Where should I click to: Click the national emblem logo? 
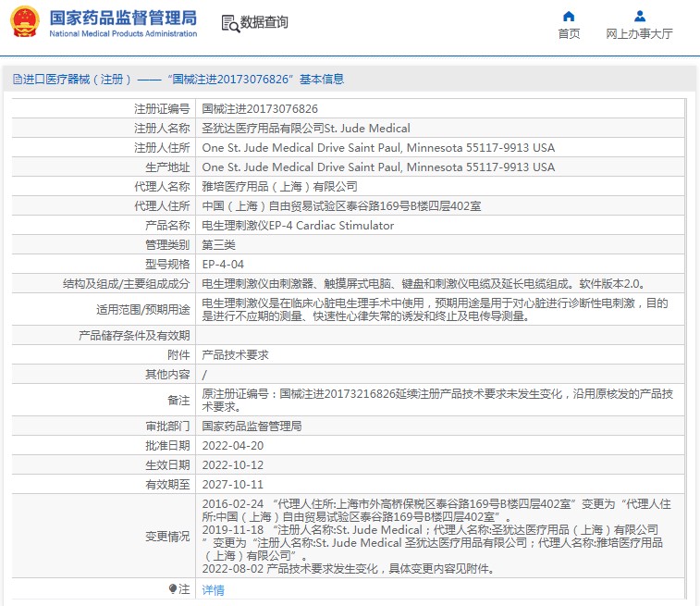[25, 21]
